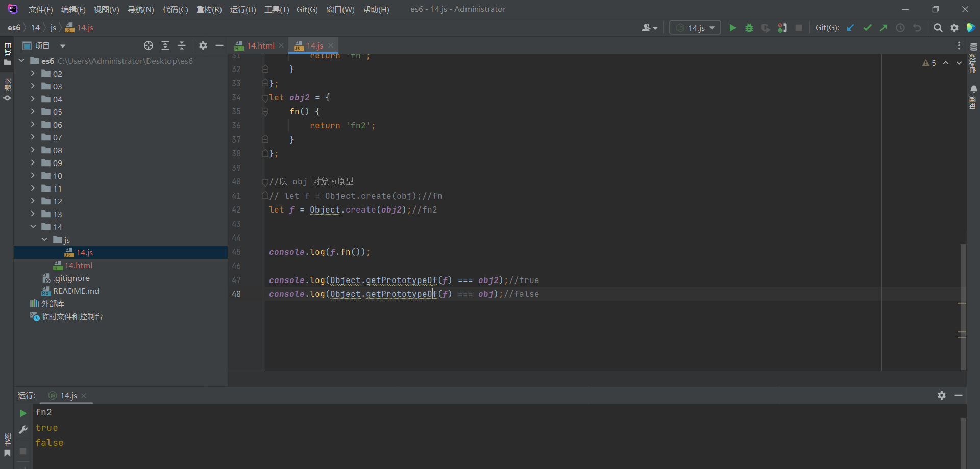Click the es6 breadcrumb
This screenshot has height=469, width=980.
coord(14,28)
